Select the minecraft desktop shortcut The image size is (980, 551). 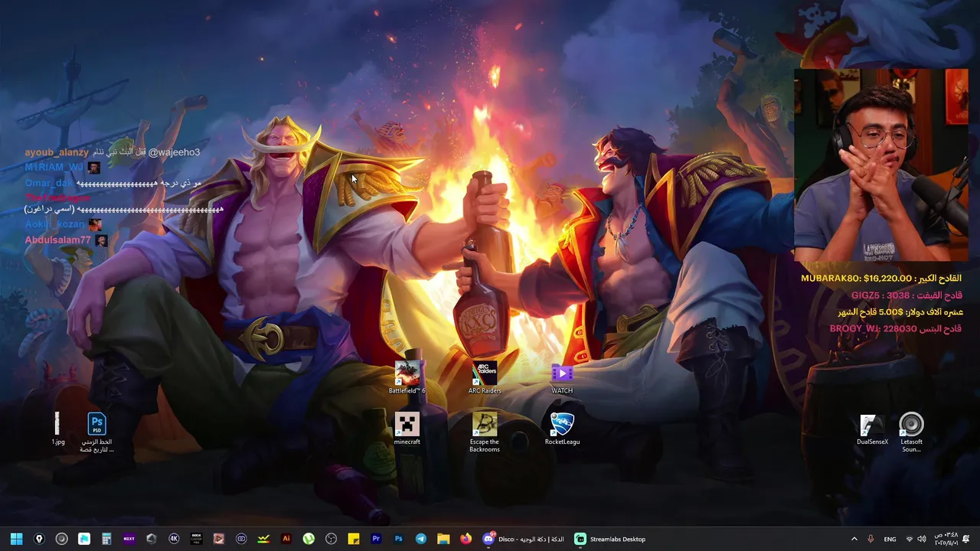(x=407, y=429)
